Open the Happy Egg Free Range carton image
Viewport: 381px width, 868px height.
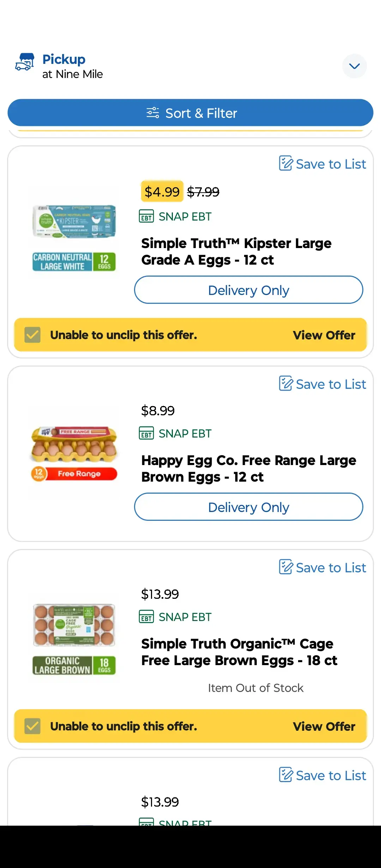74,453
